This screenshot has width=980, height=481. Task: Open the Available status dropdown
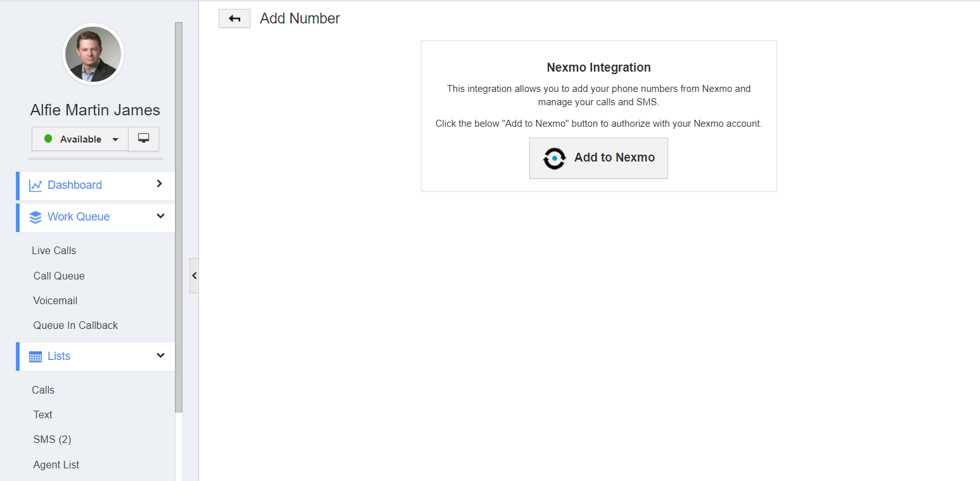pos(115,139)
